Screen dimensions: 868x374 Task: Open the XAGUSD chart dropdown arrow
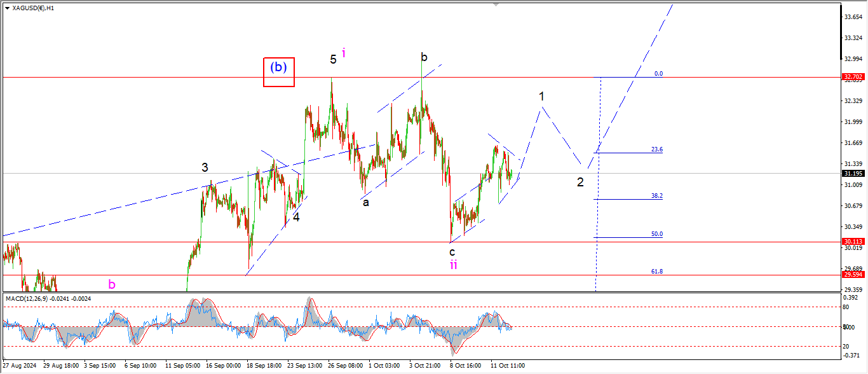tap(7, 8)
